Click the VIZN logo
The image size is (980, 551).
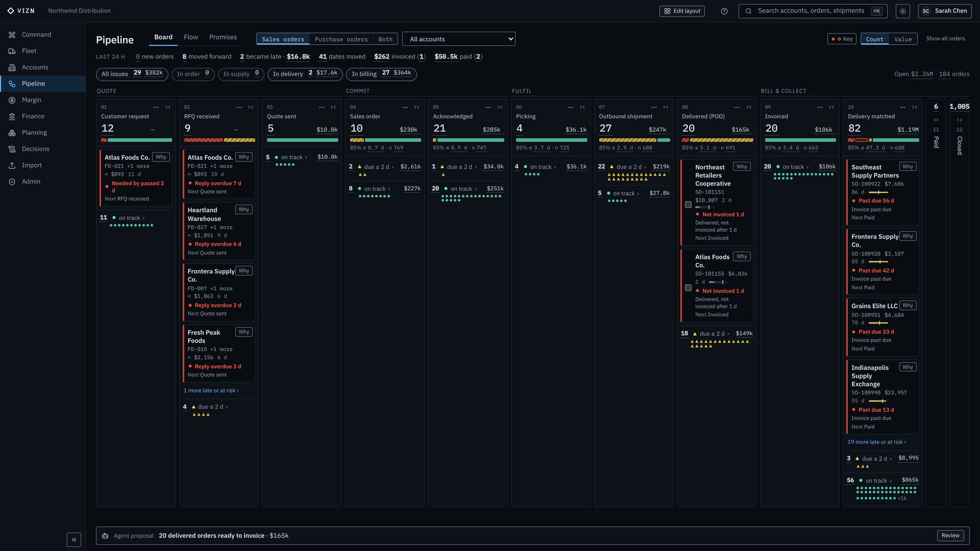[x=21, y=11]
